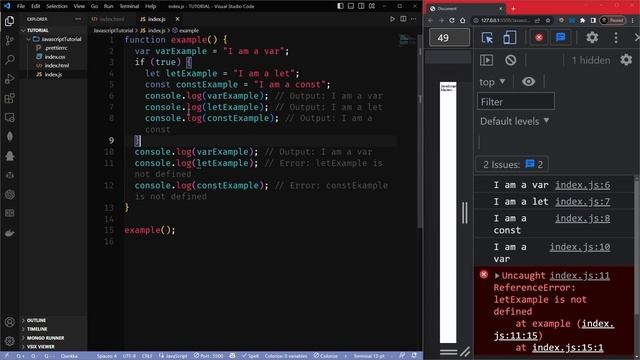The image size is (640, 360).
Task: Open the Selection menu
Action: (57, 6)
